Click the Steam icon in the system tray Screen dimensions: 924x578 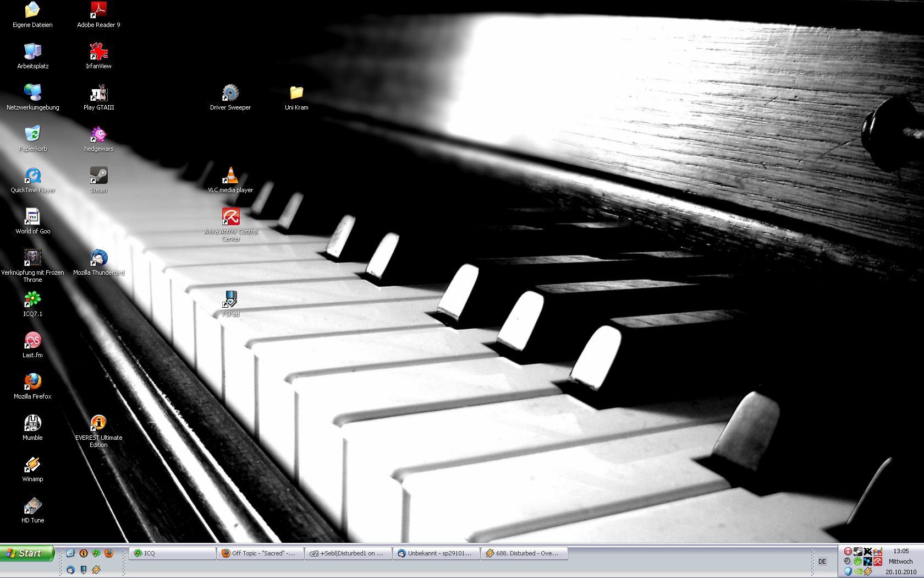click(x=857, y=551)
